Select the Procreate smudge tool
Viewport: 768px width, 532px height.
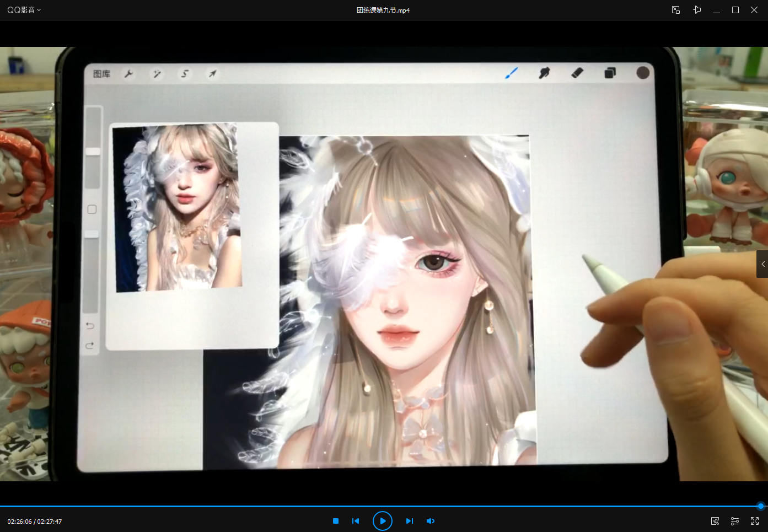[544, 73]
